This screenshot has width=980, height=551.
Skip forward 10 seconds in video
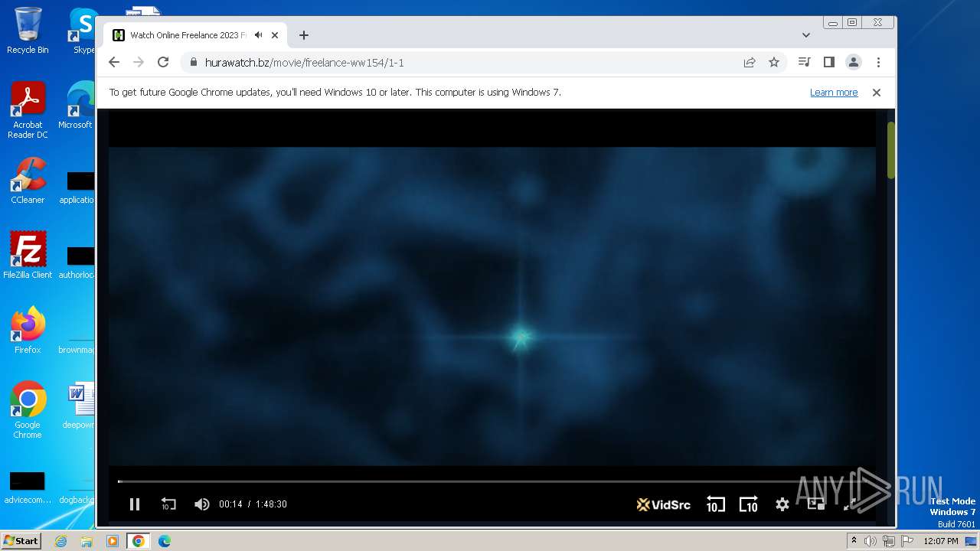pyautogui.click(x=748, y=504)
